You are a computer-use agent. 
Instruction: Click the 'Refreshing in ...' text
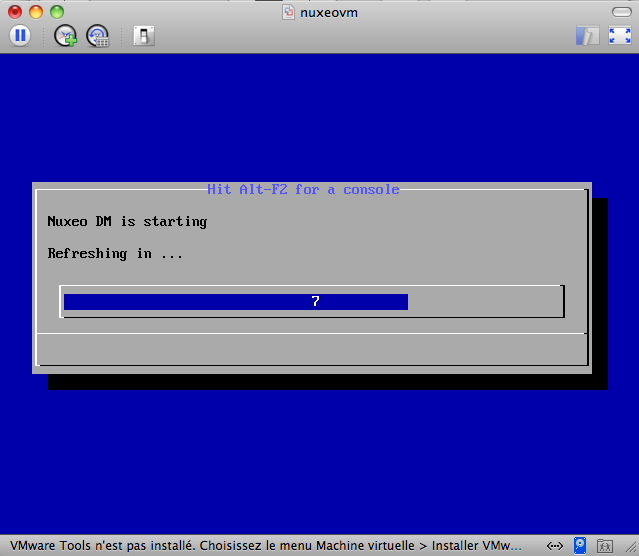(x=115, y=254)
